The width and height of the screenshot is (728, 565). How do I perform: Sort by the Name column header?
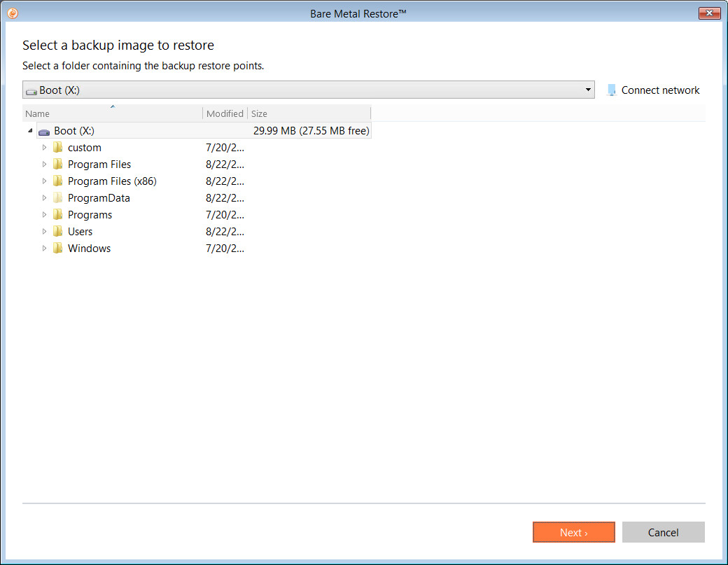pos(112,113)
